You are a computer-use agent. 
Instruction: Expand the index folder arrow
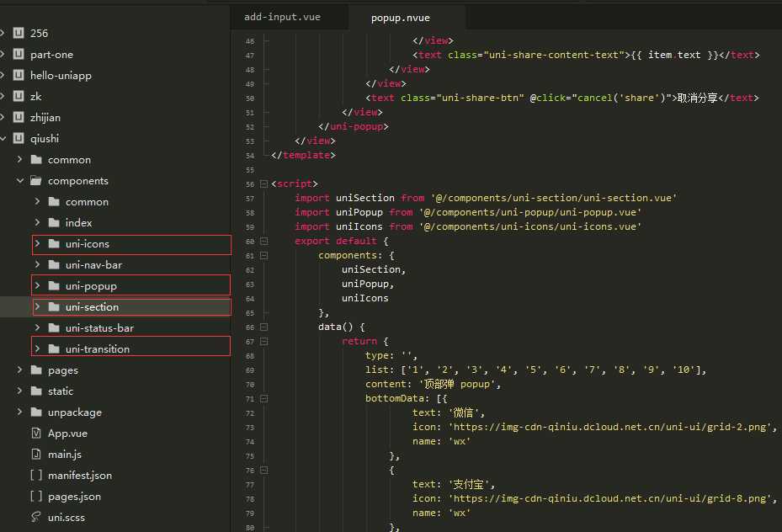click(x=37, y=222)
